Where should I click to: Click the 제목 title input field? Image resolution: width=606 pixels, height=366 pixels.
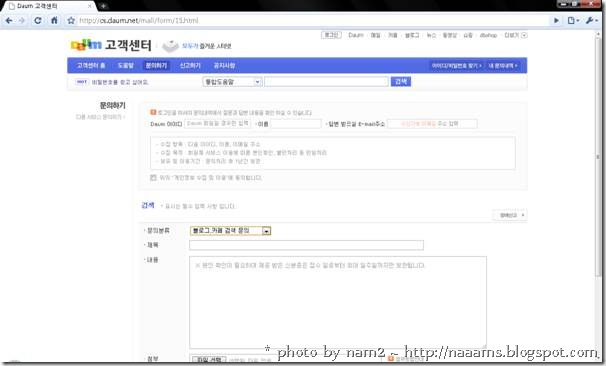point(306,245)
